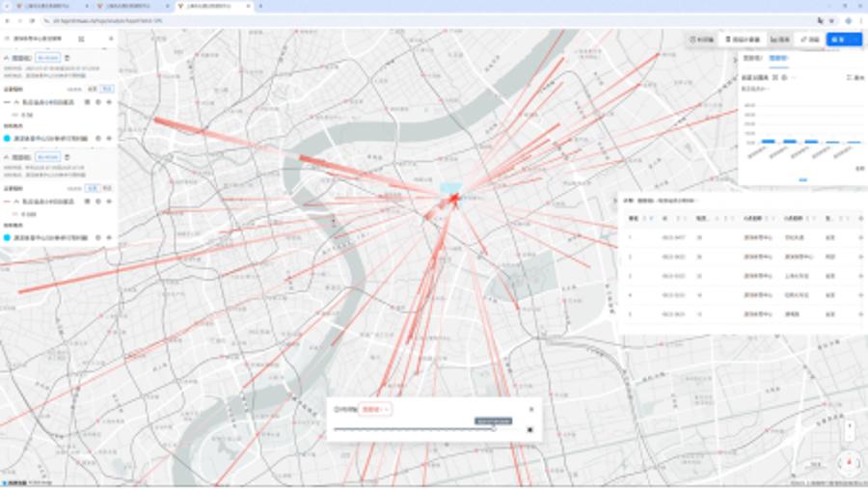Close the time slider panel
Image resolution: width=868 pixels, height=489 pixels.
click(529, 409)
